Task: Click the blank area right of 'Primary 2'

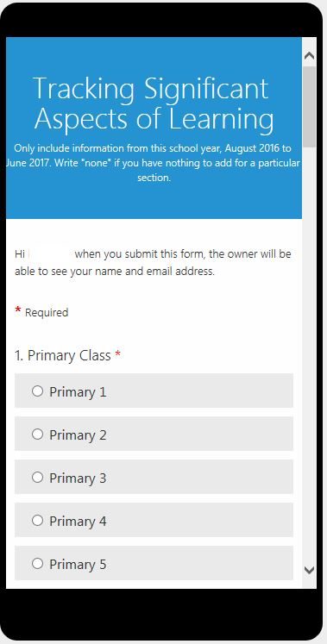Action: (199, 434)
